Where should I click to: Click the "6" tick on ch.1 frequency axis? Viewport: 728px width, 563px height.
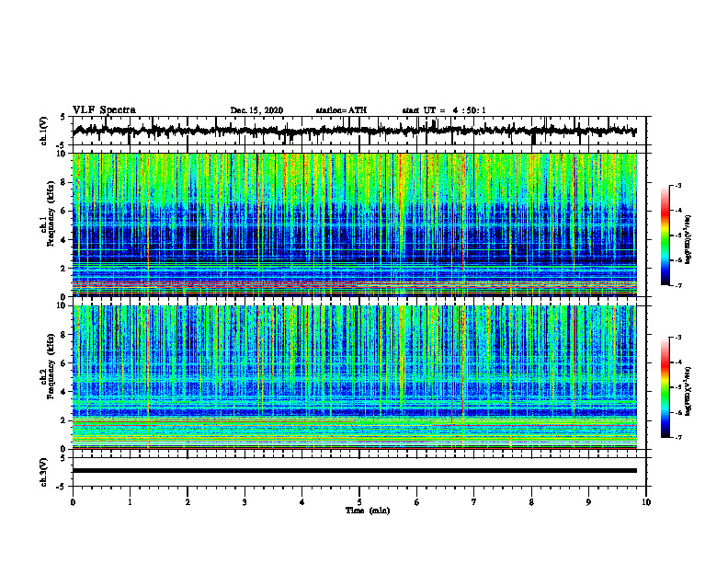[64, 211]
